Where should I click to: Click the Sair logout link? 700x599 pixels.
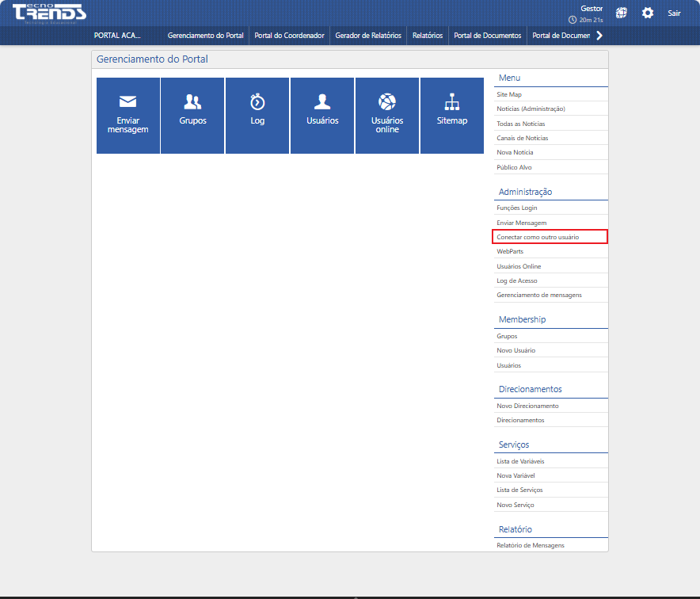click(674, 13)
